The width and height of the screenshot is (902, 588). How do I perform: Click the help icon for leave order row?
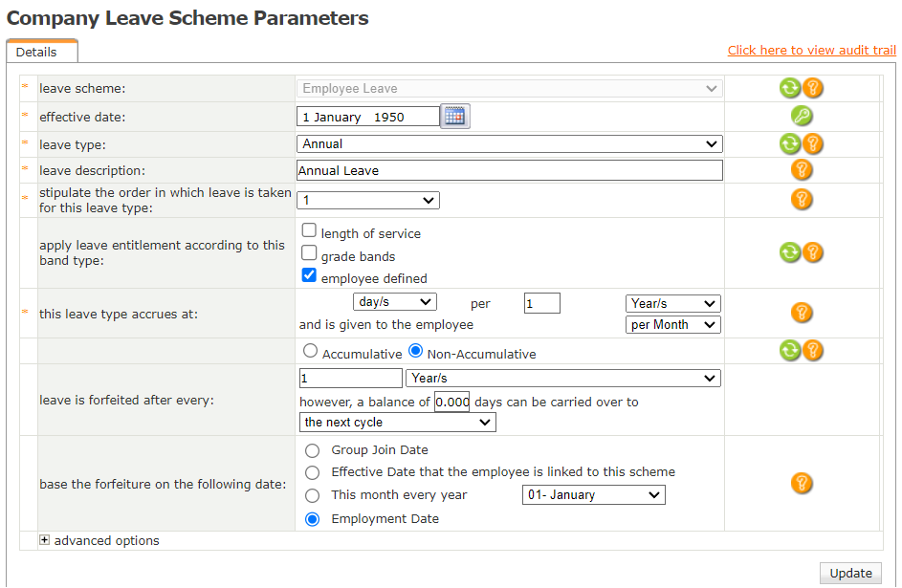[802, 200]
